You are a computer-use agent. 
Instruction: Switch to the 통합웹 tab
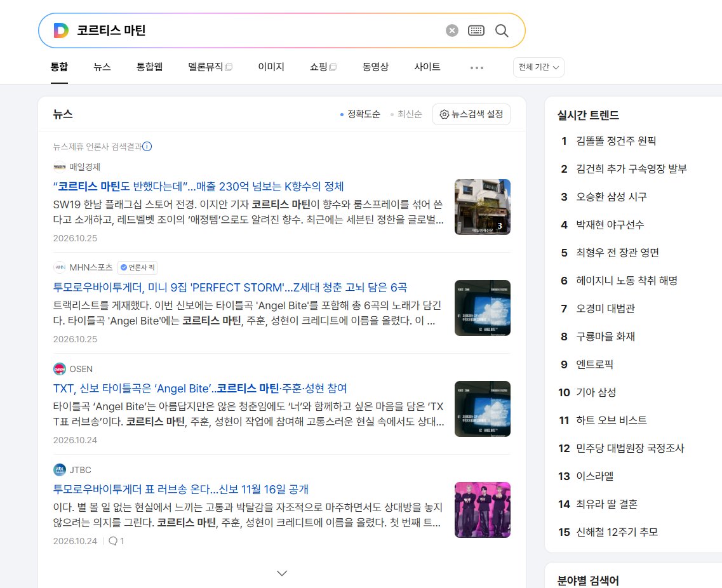[x=150, y=67]
